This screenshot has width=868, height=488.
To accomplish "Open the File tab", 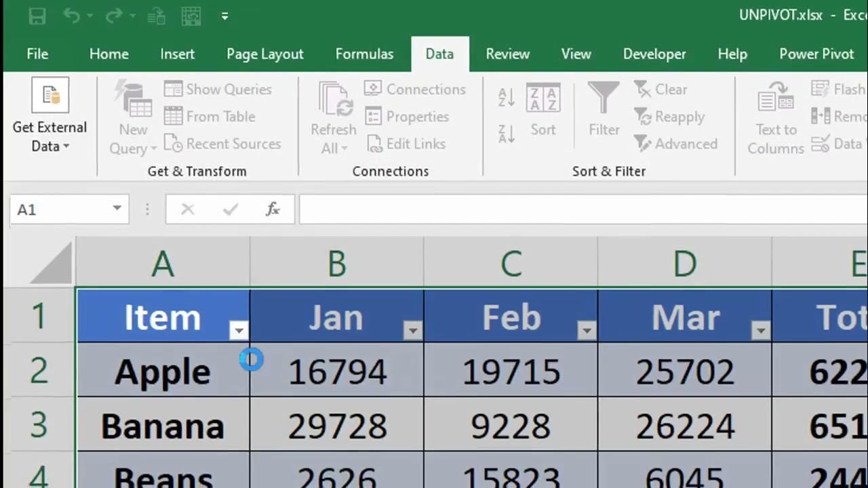I will coord(37,54).
